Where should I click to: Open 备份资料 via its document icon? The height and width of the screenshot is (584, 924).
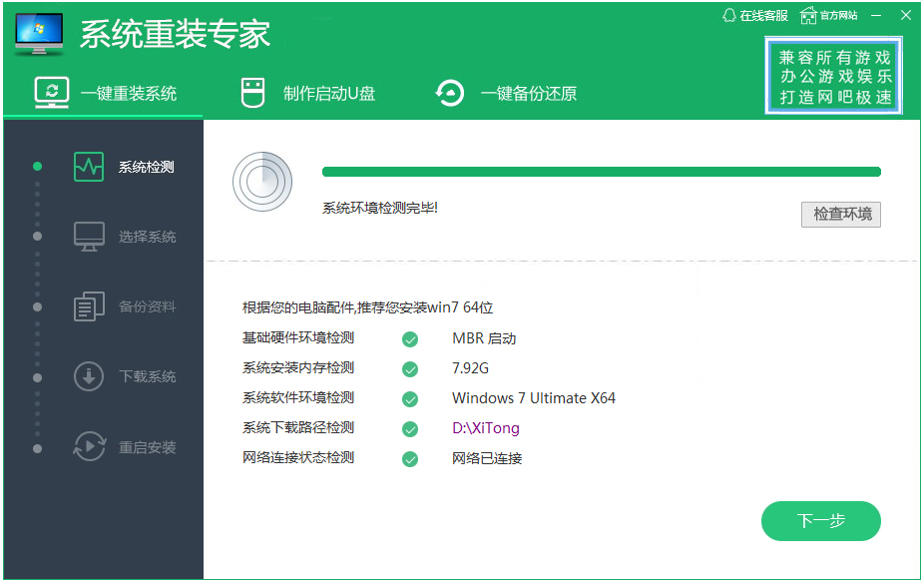pos(88,305)
